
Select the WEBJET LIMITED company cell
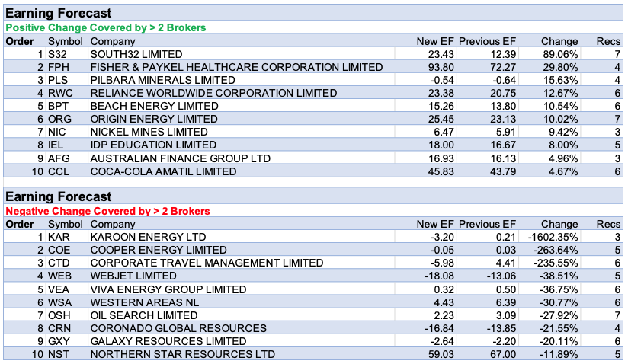pos(133,276)
